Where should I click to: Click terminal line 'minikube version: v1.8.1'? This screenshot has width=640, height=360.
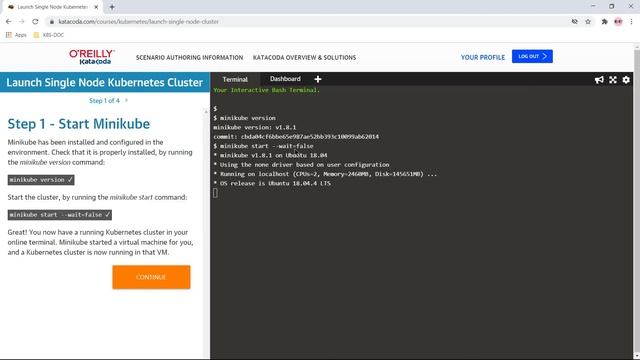[x=255, y=127]
